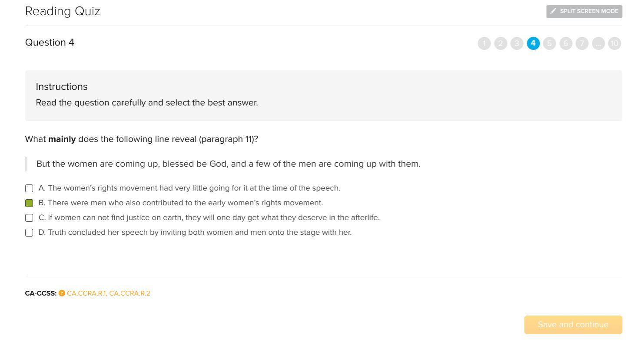
Task: Open the CA.CCRA.R.2 standard link
Action: click(130, 293)
